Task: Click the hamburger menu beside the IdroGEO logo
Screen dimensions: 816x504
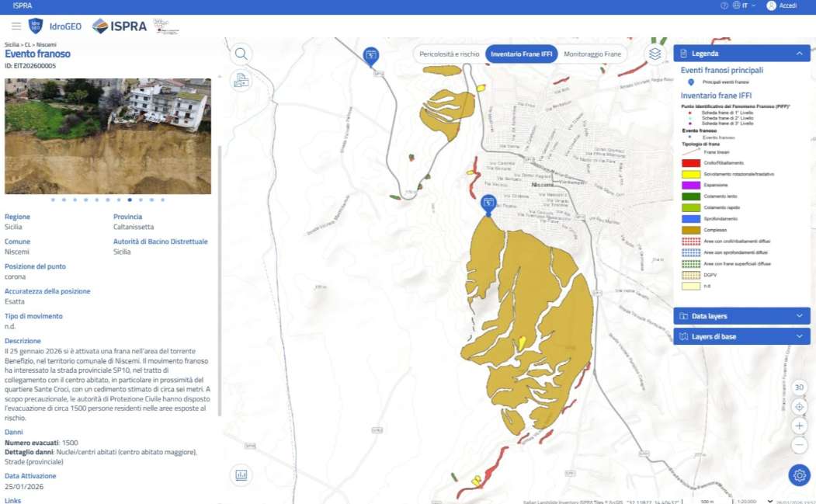Action: (x=16, y=24)
